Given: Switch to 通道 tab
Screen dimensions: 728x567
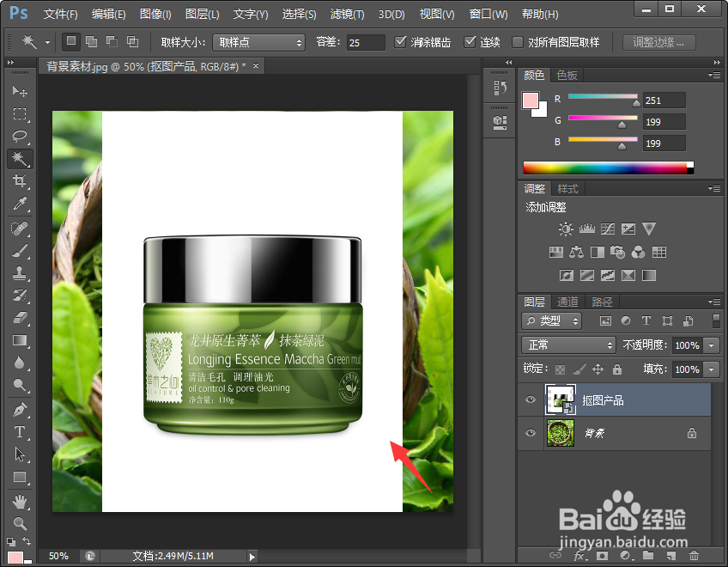Looking at the screenshot, I should pyautogui.click(x=567, y=302).
